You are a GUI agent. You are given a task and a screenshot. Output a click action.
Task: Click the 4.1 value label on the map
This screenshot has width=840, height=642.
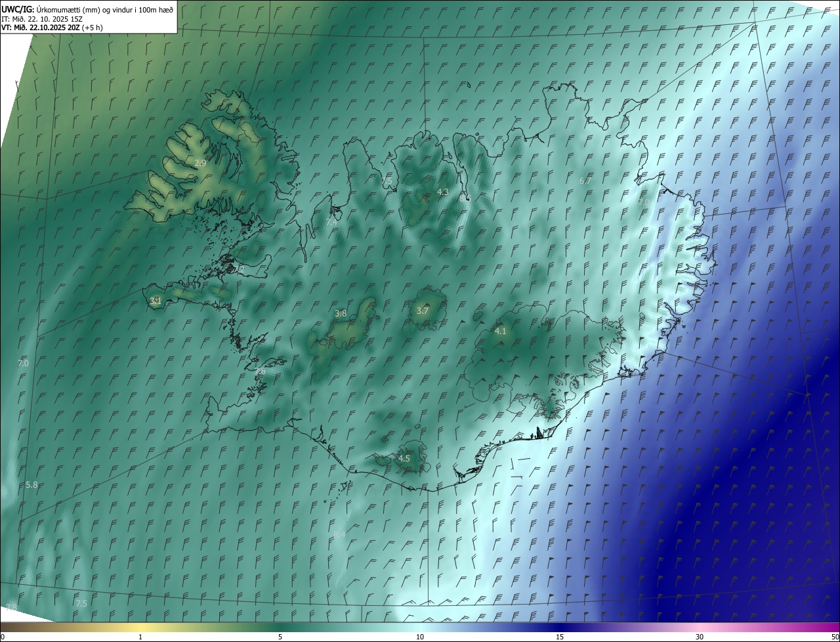click(500, 332)
